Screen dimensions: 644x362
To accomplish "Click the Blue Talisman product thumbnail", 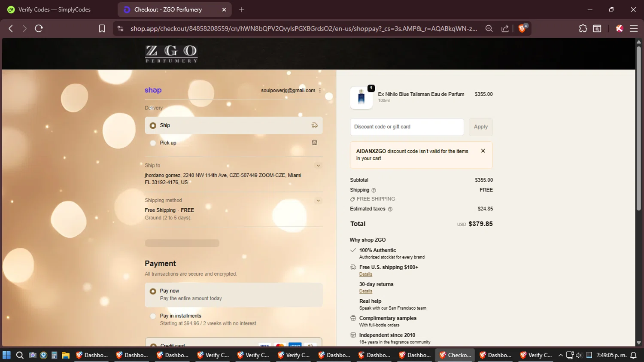I will coord(361,97).
